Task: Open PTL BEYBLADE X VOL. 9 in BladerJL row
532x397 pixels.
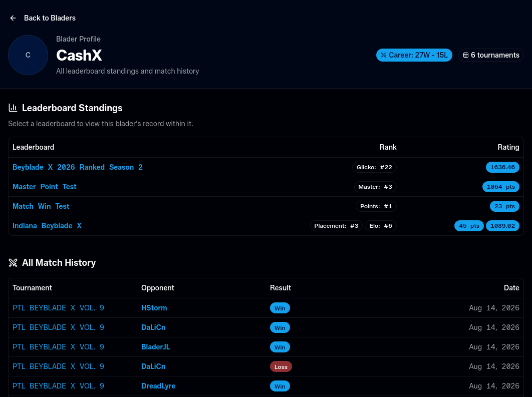Action: tap(58, 347)
